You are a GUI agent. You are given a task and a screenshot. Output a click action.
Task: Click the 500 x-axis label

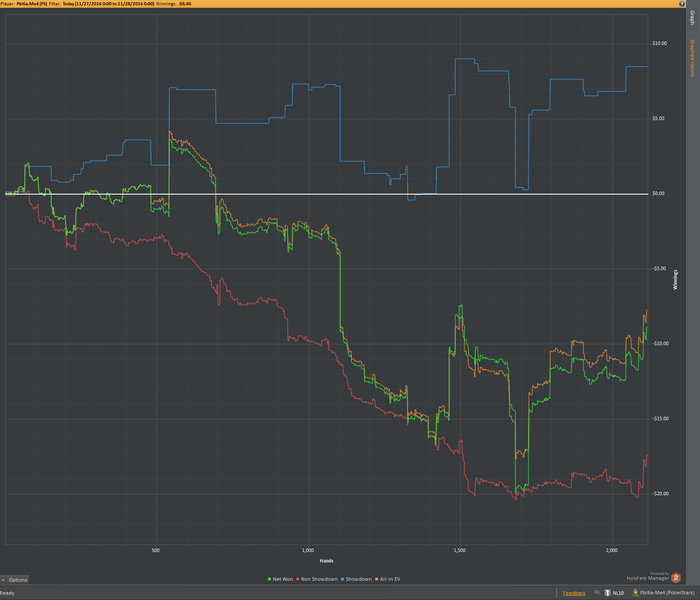(155, 550)
